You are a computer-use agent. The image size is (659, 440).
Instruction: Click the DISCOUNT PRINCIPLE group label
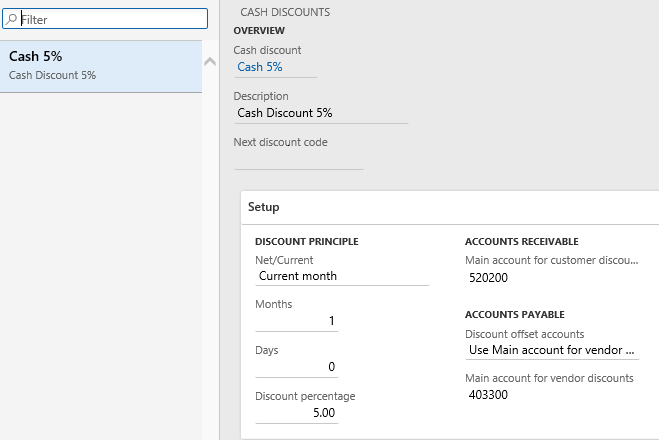[306, 241]
